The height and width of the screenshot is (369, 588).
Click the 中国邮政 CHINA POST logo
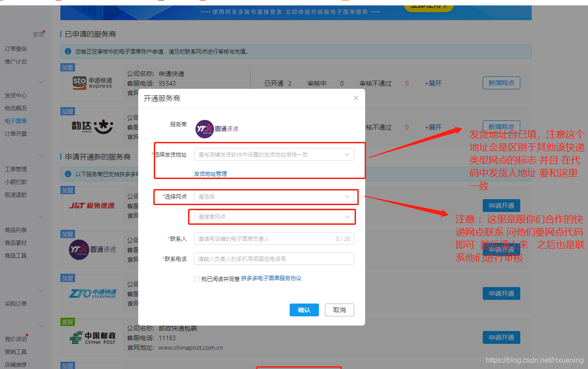[92, 336]
